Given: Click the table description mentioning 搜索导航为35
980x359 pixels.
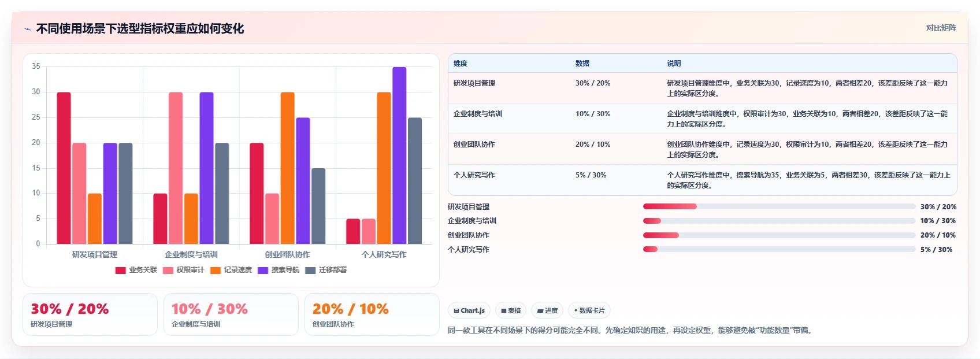Looking at the screenshot, I should point(808,180).
